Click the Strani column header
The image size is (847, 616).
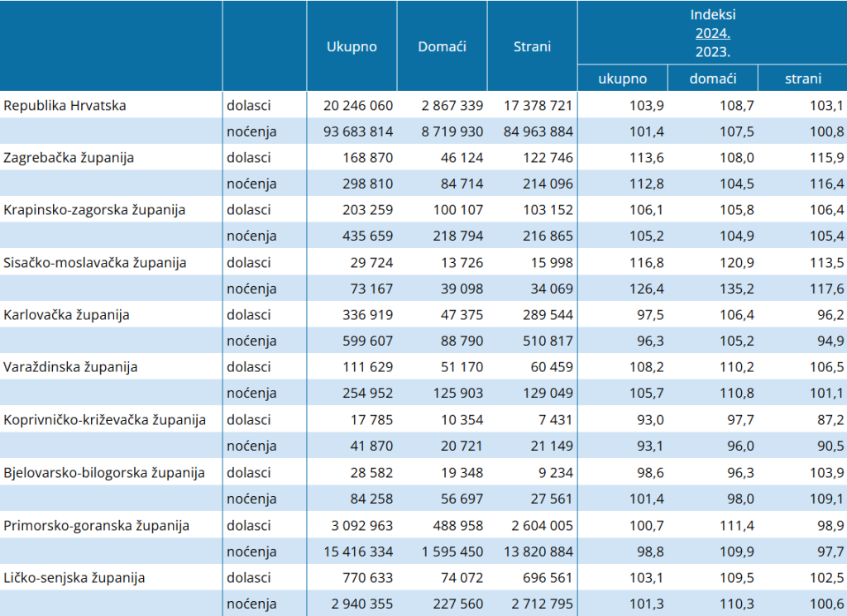pos(532,46)
